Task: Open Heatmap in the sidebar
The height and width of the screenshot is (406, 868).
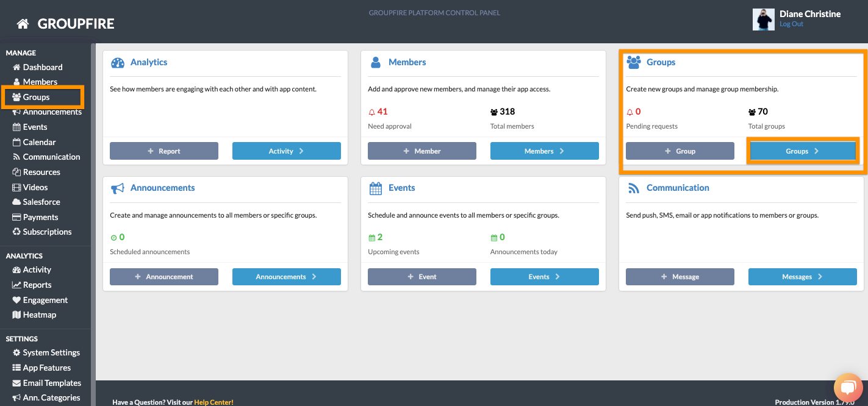Action: point(34,315)
